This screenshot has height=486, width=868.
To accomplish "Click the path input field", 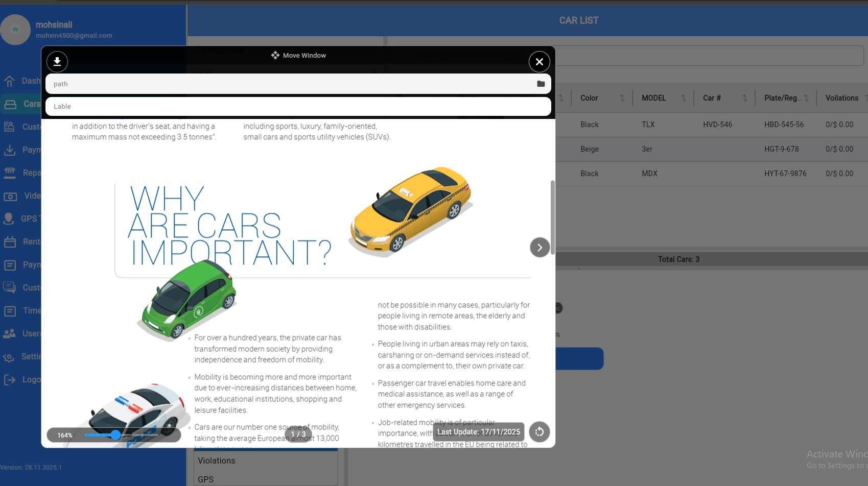I will [x=291, y=84].
